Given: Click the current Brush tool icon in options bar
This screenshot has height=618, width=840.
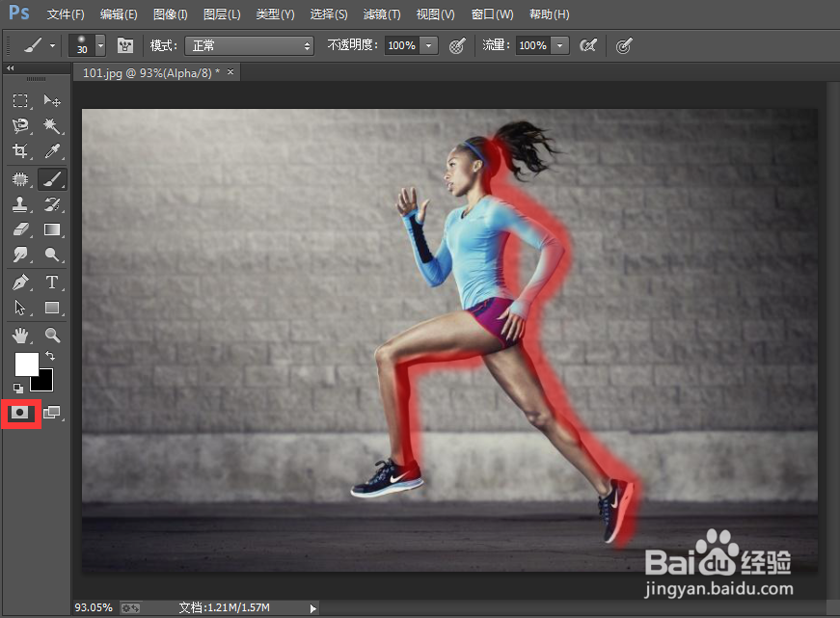Looking at the screenshot, I should 33,45.
